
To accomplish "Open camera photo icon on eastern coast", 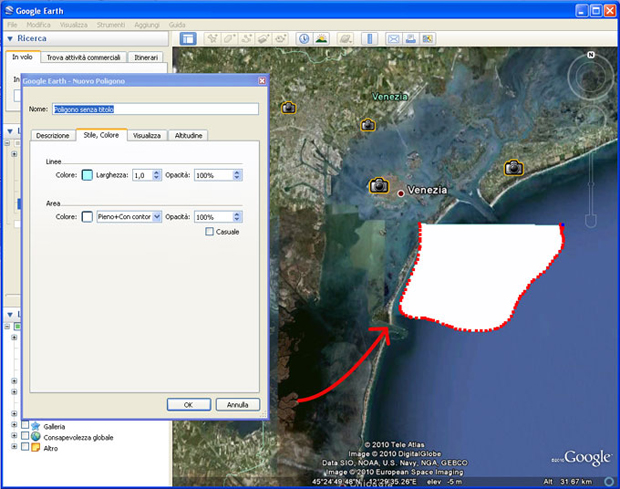I will point(514,167).
